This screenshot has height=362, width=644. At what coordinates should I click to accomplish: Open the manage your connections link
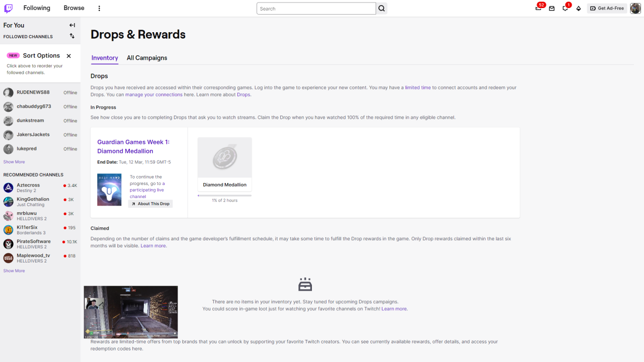[153, 95]
